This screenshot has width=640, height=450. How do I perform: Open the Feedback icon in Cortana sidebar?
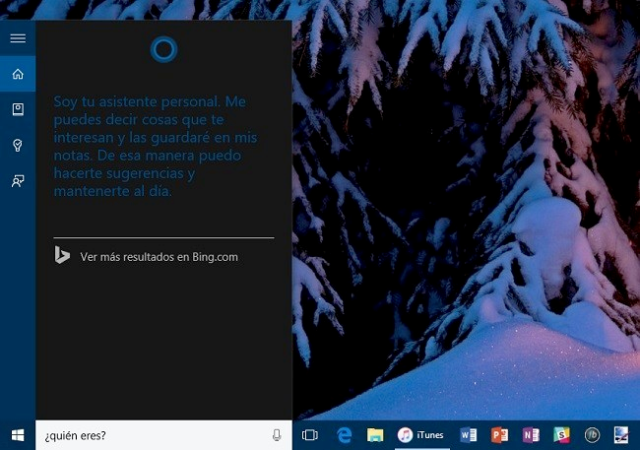point(17,181)
